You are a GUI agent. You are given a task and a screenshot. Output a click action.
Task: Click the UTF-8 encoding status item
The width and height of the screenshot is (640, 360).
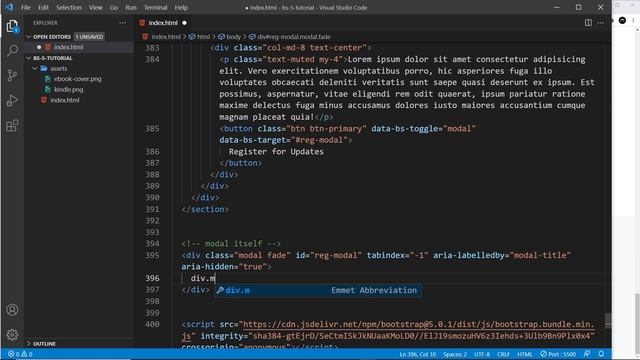[482, 354]
